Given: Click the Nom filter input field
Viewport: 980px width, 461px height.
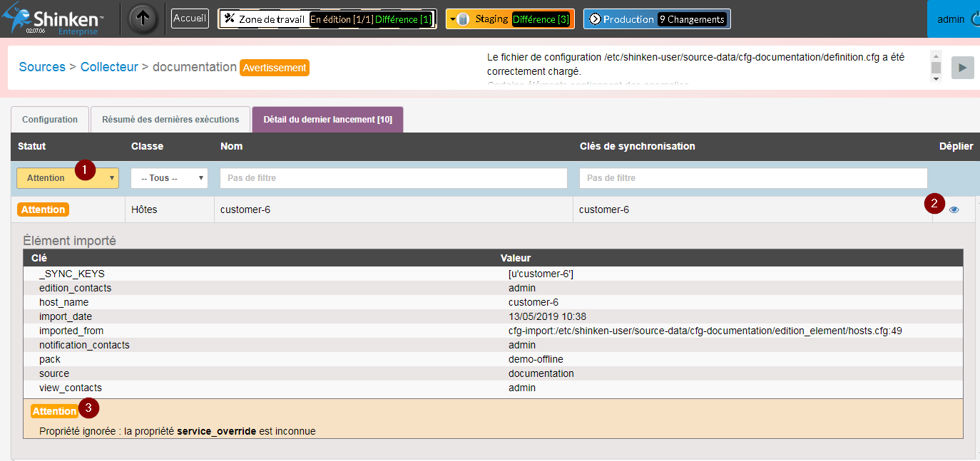Looking at the screenshot, I should pos(393,178).
